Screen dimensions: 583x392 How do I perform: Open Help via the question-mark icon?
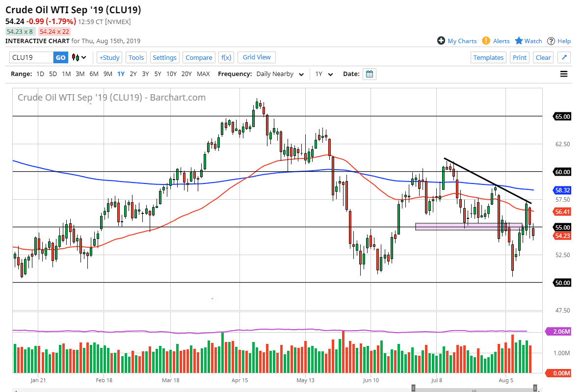tap(551, 41)
